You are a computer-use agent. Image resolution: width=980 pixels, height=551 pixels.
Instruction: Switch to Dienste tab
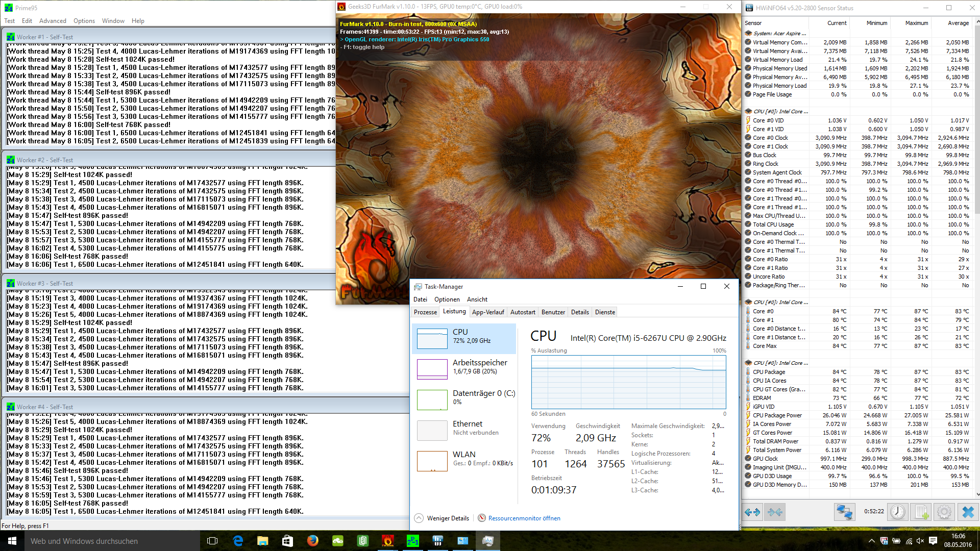(605, 312)
